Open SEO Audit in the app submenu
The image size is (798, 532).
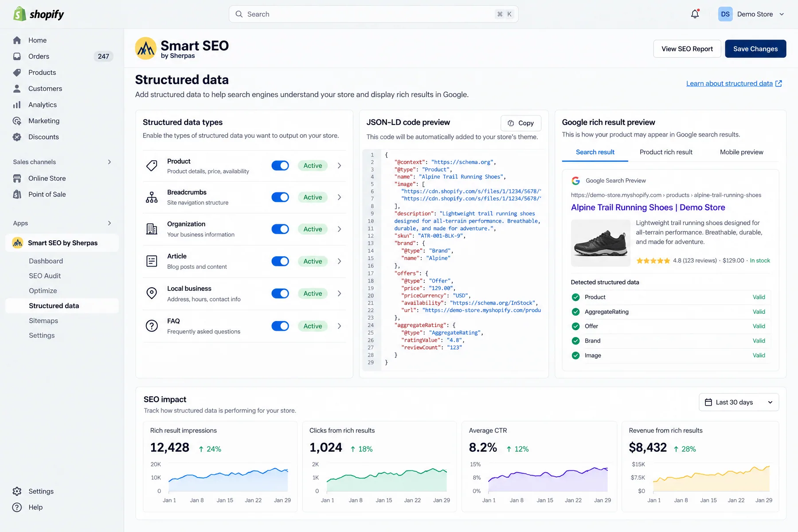[x=45, y=276]
